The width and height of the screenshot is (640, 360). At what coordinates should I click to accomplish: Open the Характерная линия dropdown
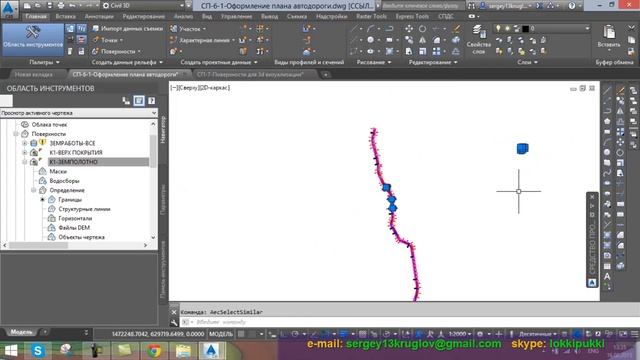click(x=202, y=40)
